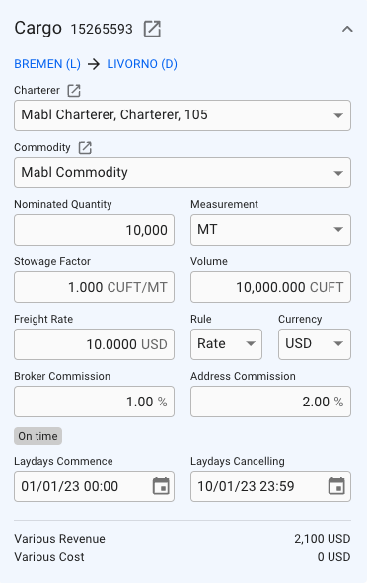Expand the Charterer dropdown
This screenshot has width=367, height=588.
tap(183, 115)
